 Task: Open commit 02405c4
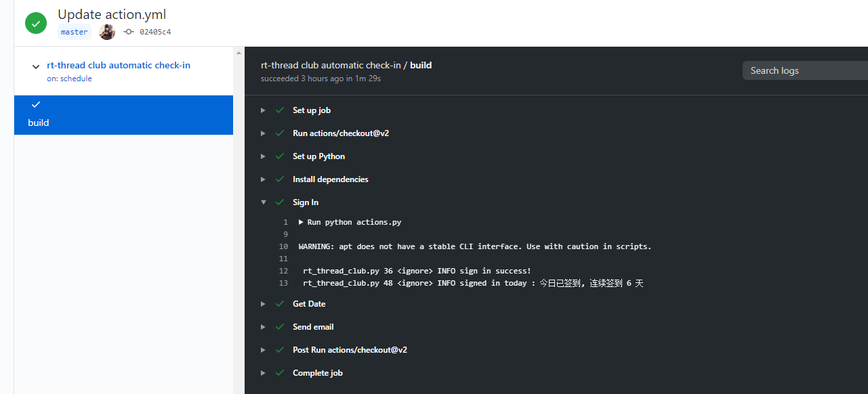[x=155, y=32]
